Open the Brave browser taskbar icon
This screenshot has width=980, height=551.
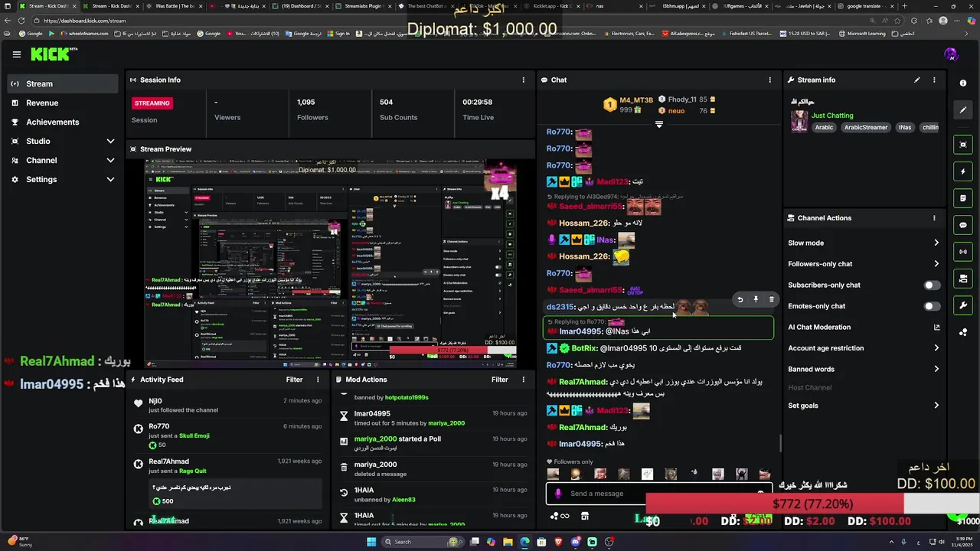pos(558,542)
